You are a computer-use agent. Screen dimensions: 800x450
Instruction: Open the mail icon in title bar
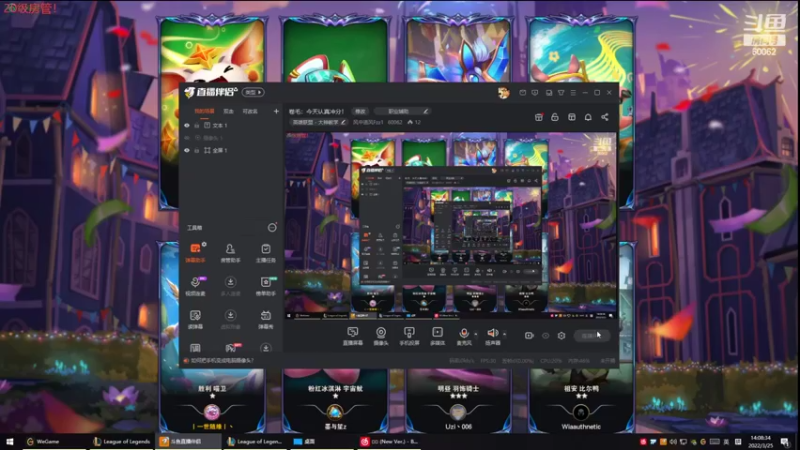pos(522,93)
